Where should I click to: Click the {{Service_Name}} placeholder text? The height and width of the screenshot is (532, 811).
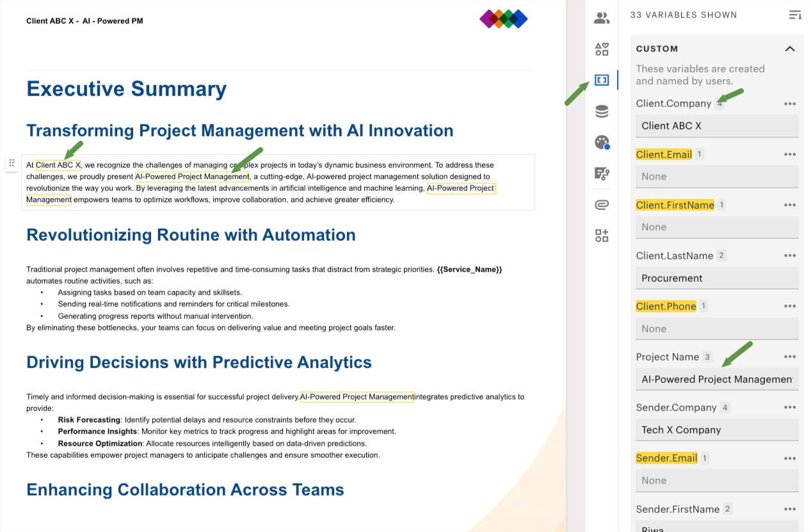pyautogui.click(x=470, y=270)
